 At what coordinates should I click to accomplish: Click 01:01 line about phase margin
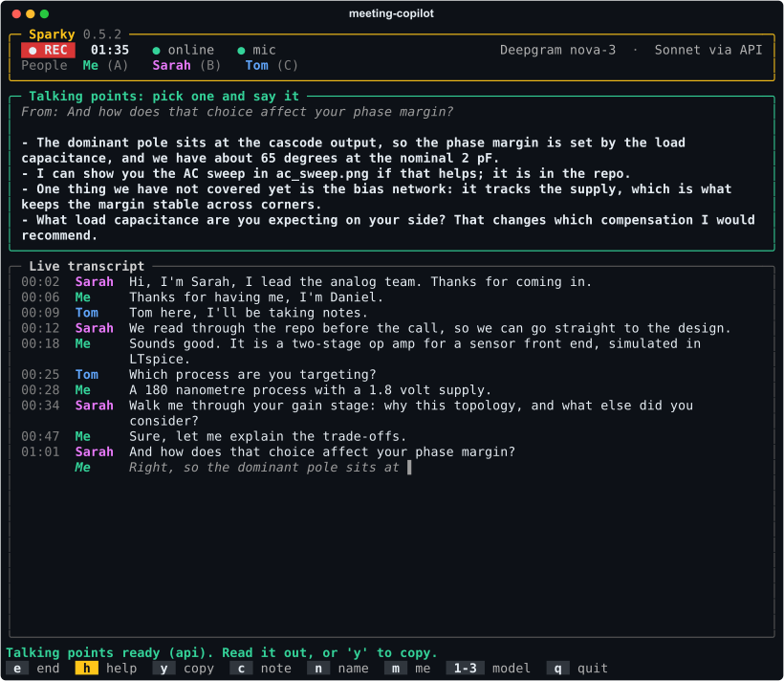point(268,452)
